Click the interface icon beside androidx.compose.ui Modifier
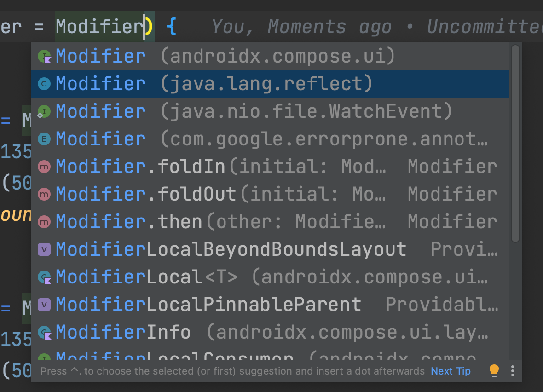 [44, 56]
